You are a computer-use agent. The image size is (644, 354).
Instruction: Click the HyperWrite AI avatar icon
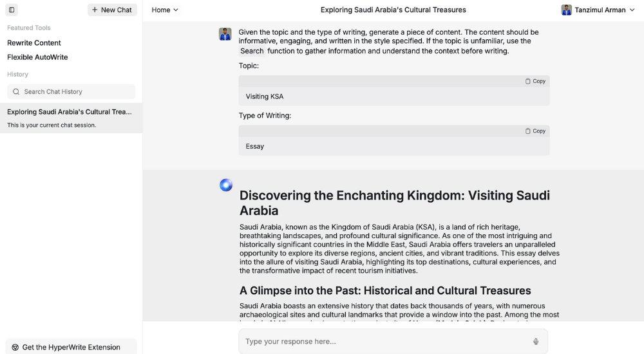point(226,185)
